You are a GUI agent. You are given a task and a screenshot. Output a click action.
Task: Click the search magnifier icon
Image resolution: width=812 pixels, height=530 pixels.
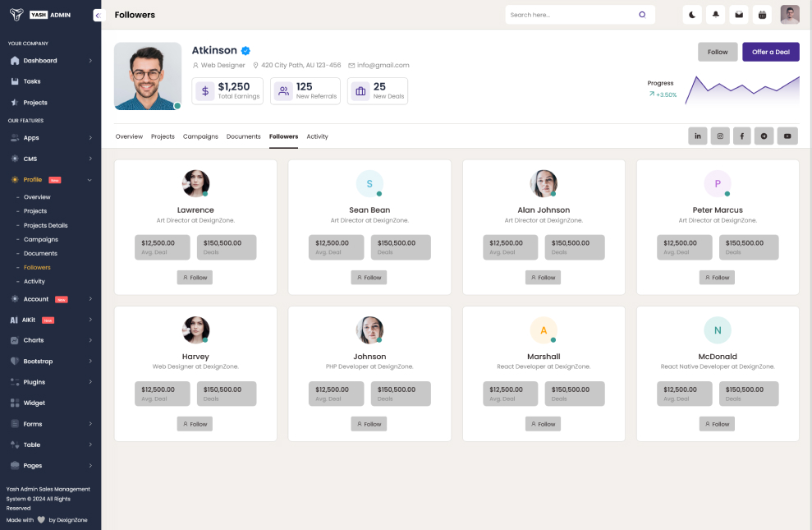pyautogui.click(x=642, y=15)
